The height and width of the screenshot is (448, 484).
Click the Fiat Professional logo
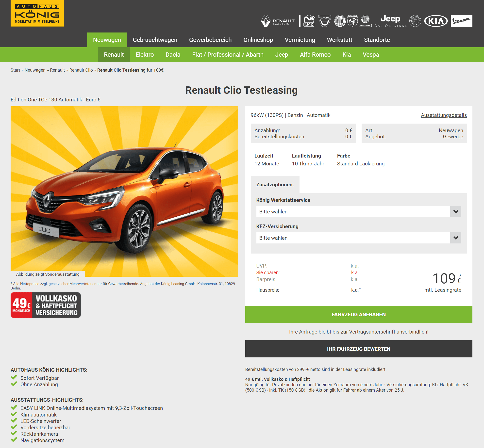tap(365, 21)
